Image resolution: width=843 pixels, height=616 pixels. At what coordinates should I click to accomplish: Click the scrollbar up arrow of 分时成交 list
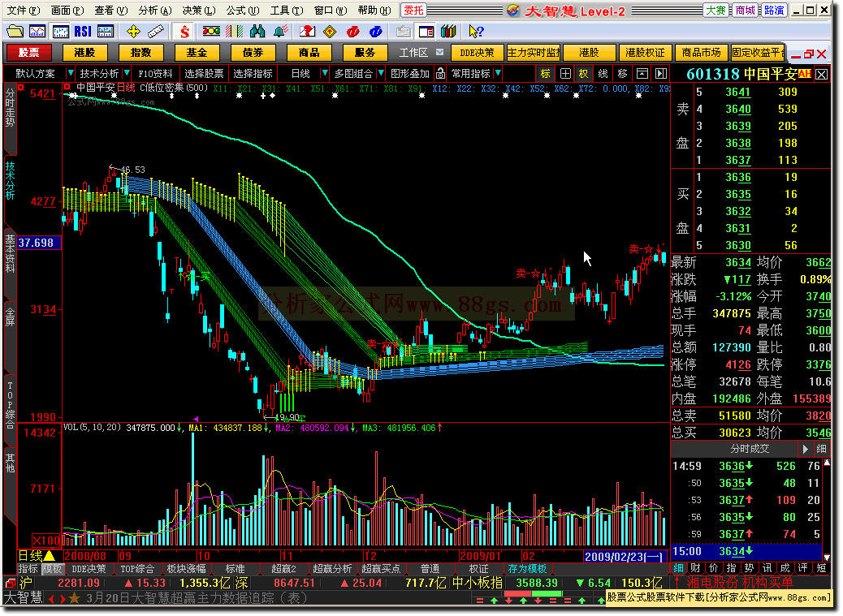click(828, 463)
